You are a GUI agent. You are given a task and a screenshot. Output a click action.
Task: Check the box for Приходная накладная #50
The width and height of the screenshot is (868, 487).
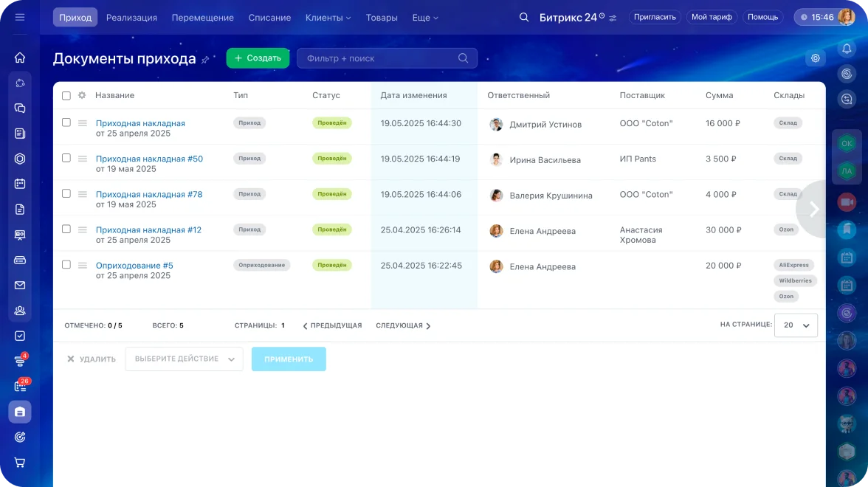66,158
